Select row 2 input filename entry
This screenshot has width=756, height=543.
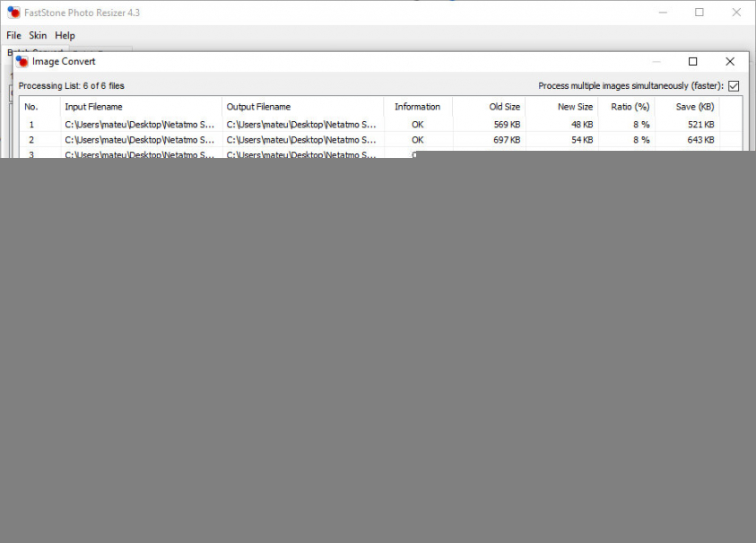tap(139, 140)
